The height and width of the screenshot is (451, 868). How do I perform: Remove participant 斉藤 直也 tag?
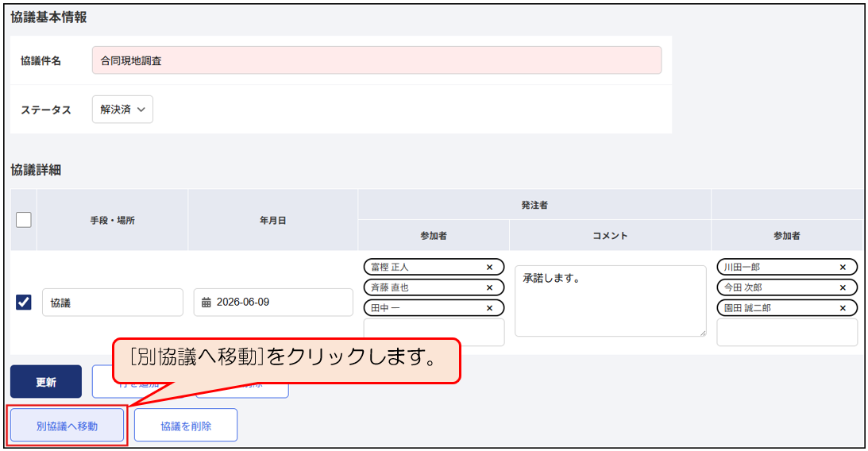(x=489, y=287)
